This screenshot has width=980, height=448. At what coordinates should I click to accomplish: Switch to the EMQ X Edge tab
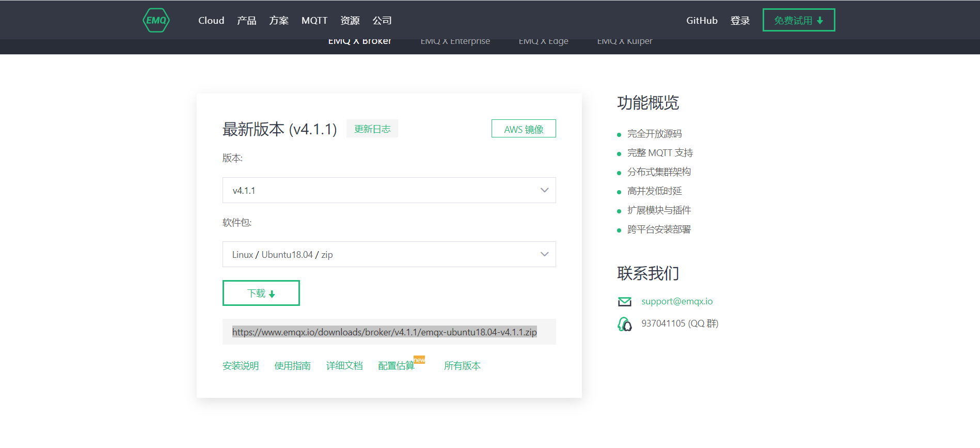click(x=544, y=42)
